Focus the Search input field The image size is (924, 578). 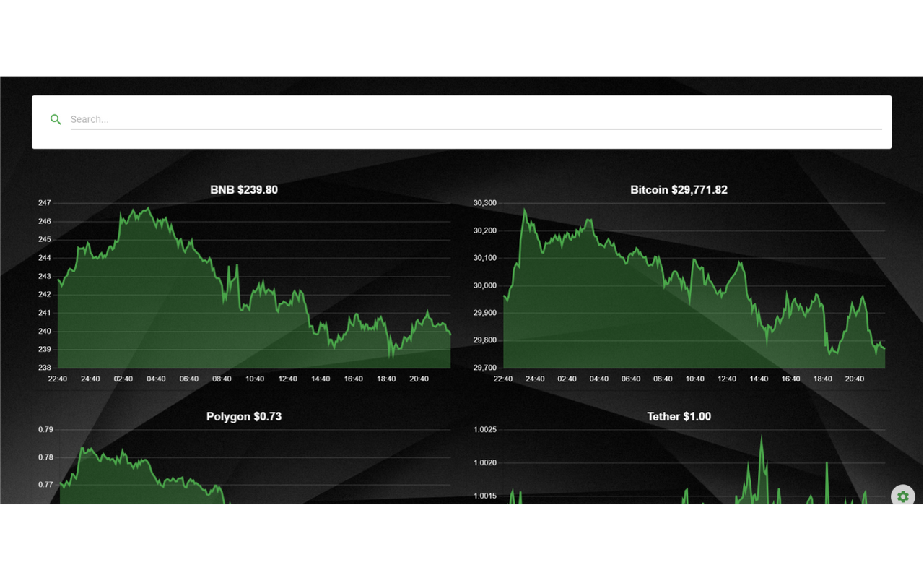coord(476,119)
